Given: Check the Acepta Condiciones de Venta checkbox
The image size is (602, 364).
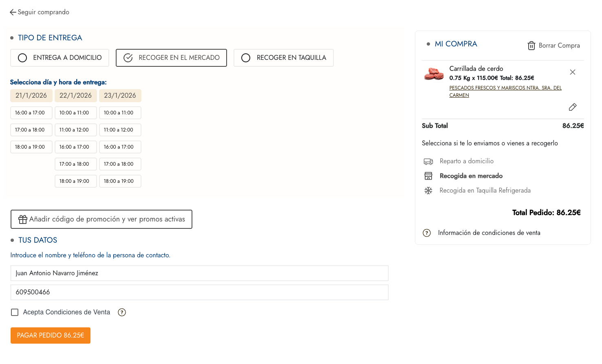Looking at the screenshot, I should [15, 312].
